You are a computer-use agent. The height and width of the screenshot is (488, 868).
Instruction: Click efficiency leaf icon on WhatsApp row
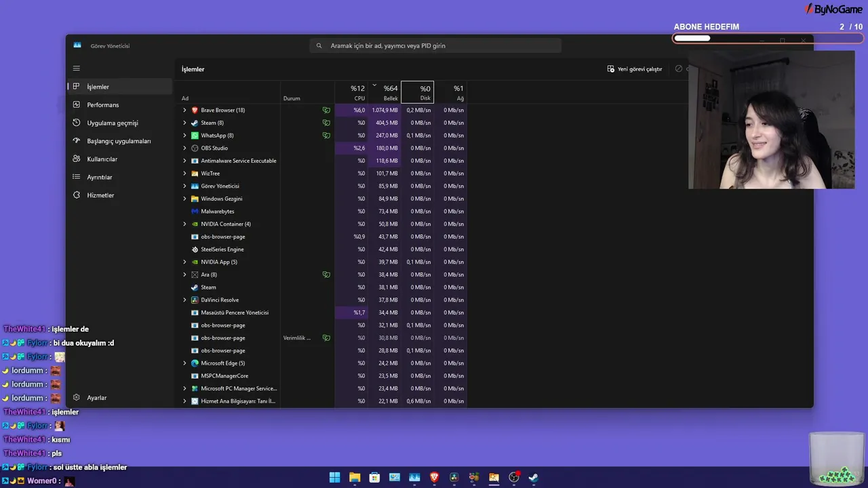tap(326, 136)
